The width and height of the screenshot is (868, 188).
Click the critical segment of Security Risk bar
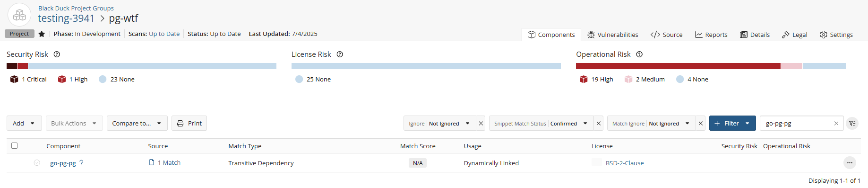12,66
